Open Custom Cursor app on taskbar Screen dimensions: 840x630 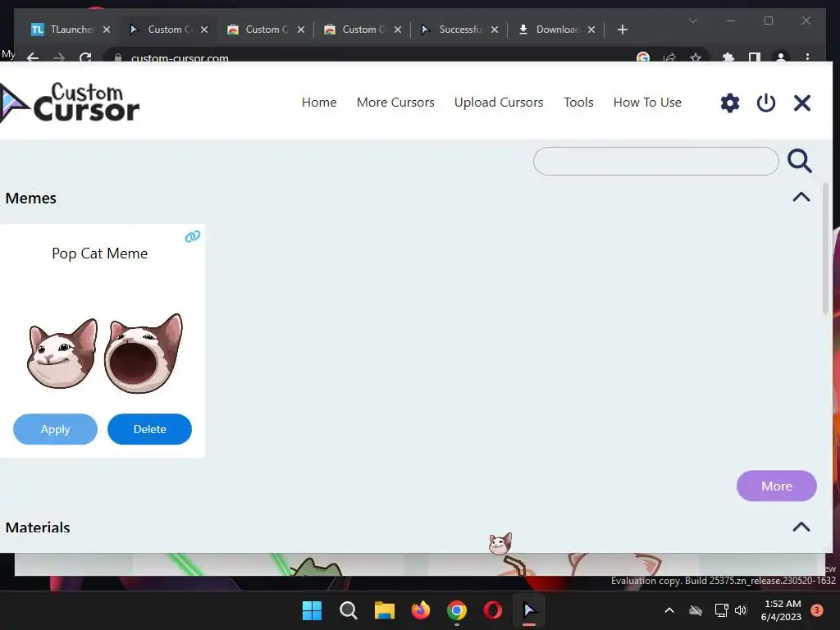coord(529,610)
